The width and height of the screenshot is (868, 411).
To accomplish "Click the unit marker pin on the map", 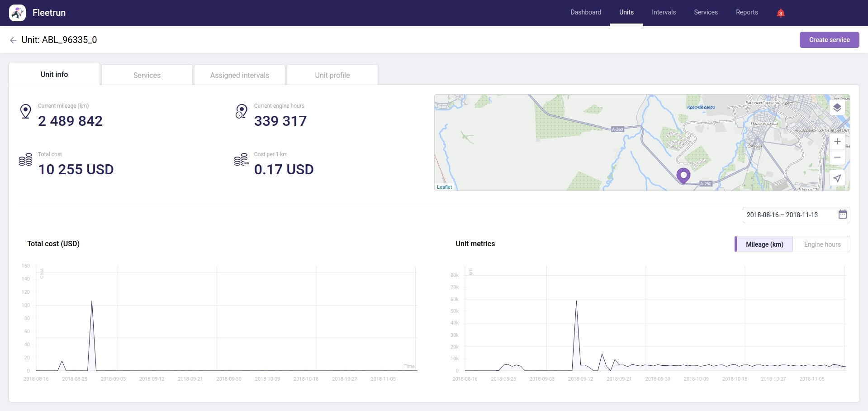I will tap(683, 176).
